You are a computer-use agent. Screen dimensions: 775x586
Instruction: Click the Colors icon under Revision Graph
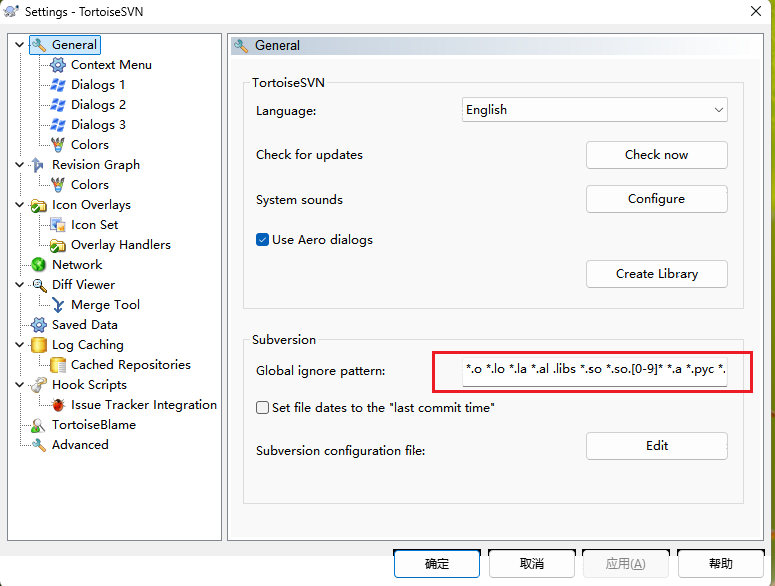point(58,185)
